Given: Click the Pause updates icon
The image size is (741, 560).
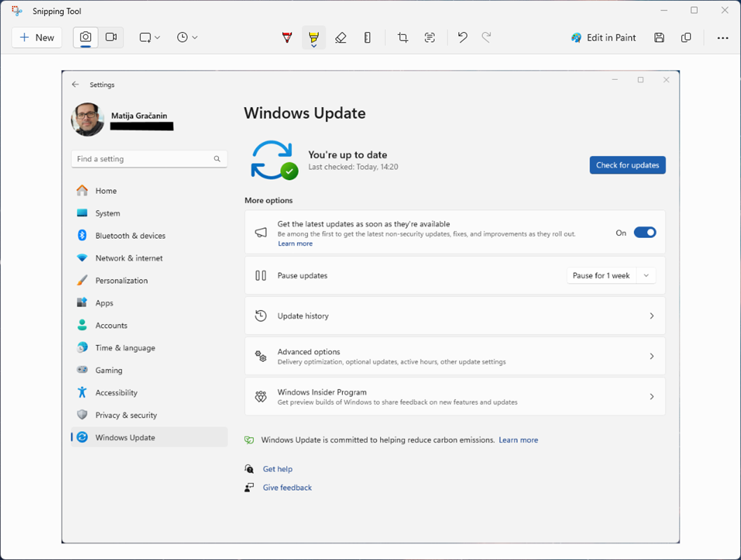Looking at the screenshot, I should 261,276.
